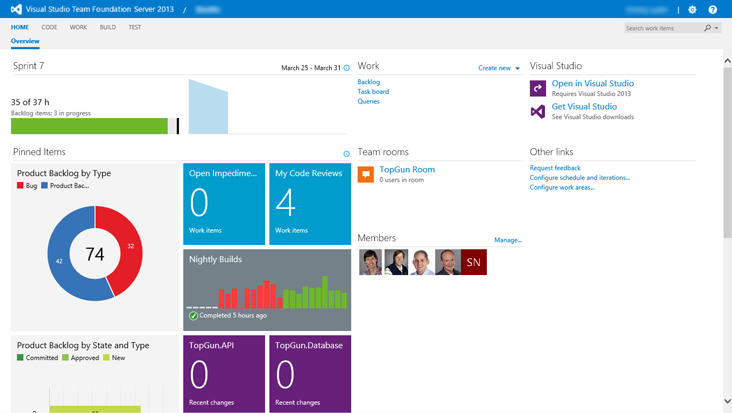The width and height of the screenshot is (732, 413).
Task: Open the TopGun.API tile
Action: coord(224,374)
